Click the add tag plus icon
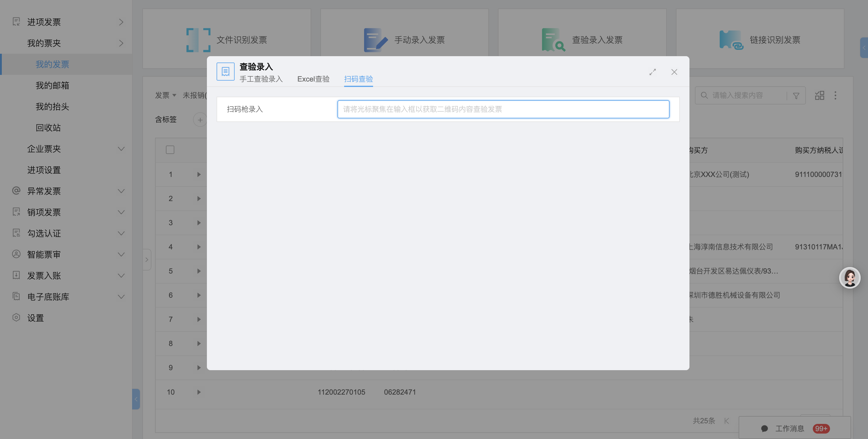Image resolution: width=868 pixels, height=439 pixels. coord(200,120)
